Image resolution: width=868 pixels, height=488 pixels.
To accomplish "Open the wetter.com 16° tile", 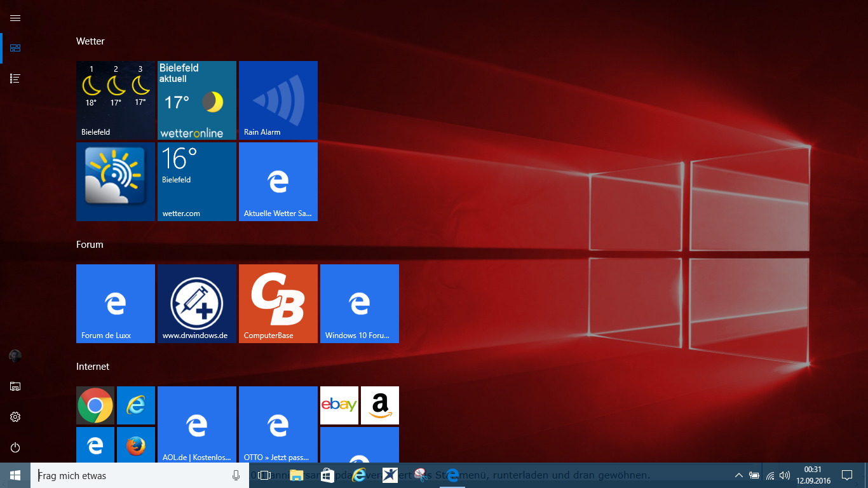I will click(197, 182).
